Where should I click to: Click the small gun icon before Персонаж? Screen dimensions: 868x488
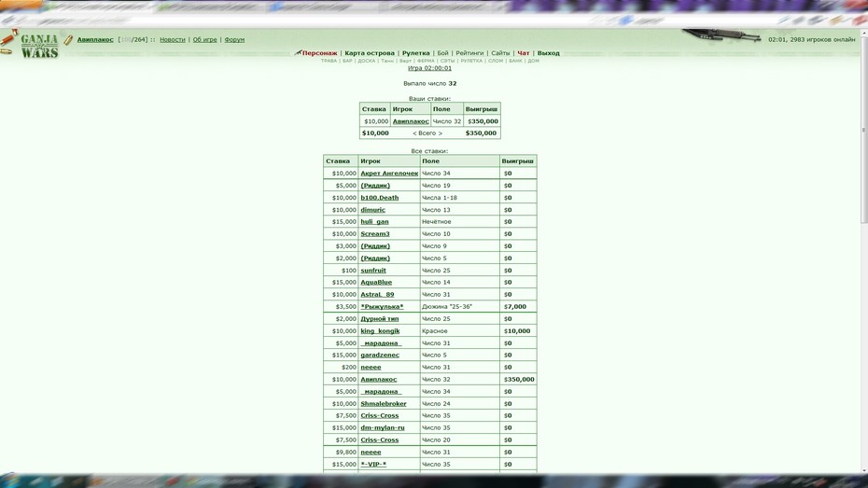click(x=298, y=52)
